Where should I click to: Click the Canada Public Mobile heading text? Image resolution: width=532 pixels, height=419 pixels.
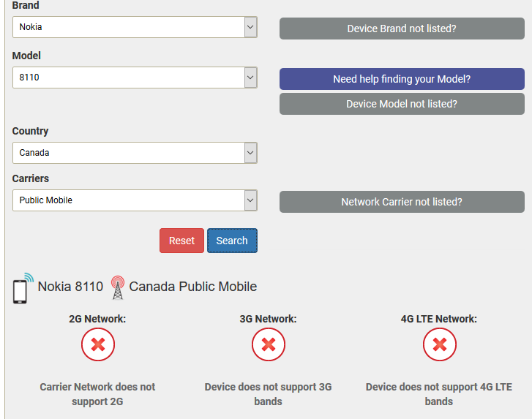click(193, 287)
